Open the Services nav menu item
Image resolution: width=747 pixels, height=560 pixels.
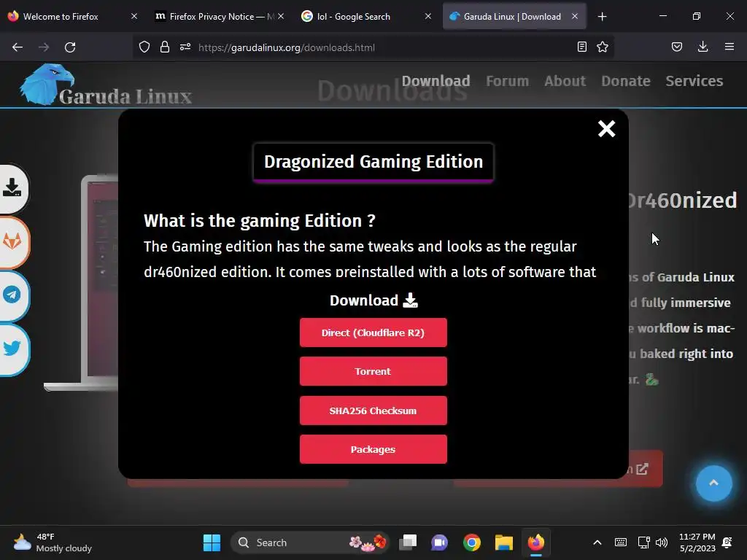pyautogui.click(x=694, y=81)
